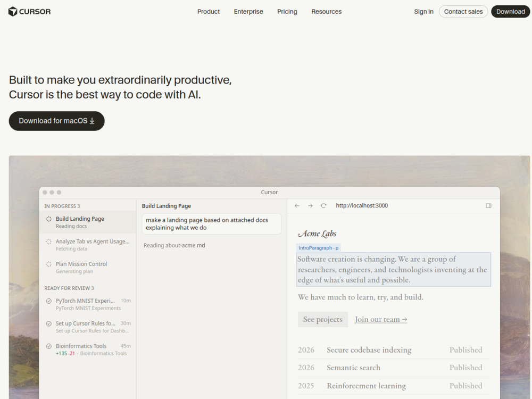This screenshot has width=532, height=399.
Task: Click the browser back arrow in preview
Action: (297, 205)
